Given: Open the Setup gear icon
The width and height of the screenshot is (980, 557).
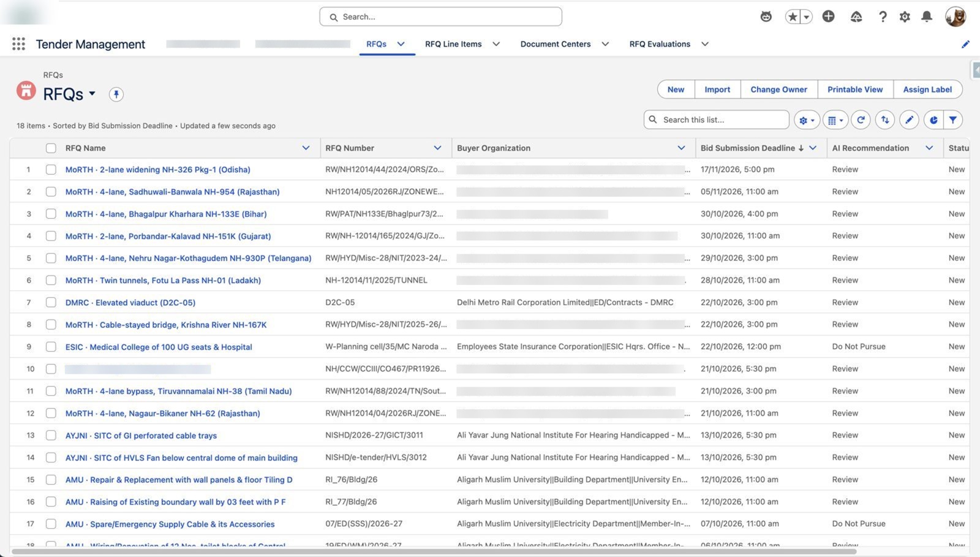Looking at the screenshot, I should click(905, 17).
